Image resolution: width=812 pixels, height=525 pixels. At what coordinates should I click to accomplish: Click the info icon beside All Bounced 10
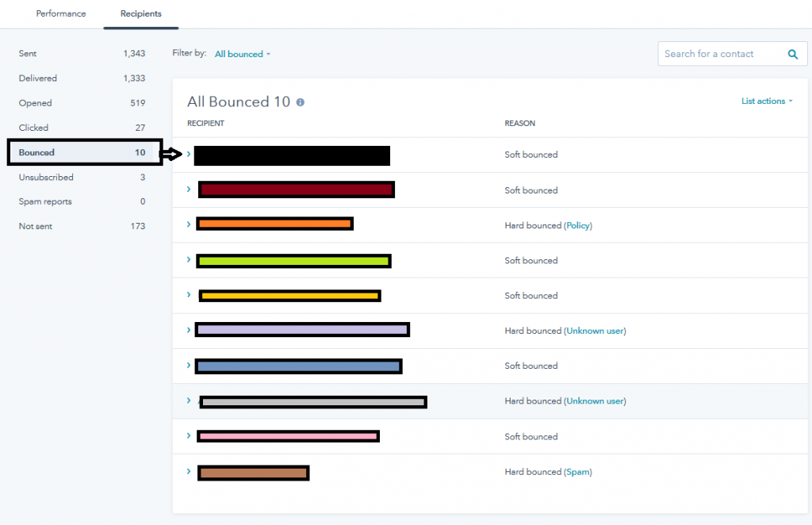tap(301, 102)
